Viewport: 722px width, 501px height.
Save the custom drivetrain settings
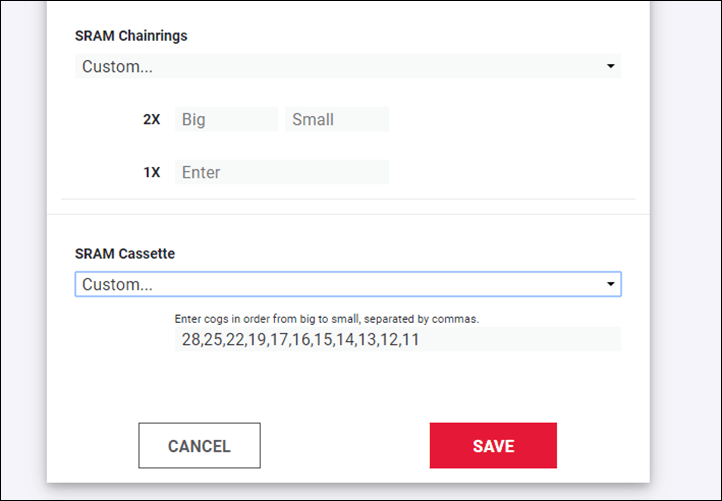[493, 446]
